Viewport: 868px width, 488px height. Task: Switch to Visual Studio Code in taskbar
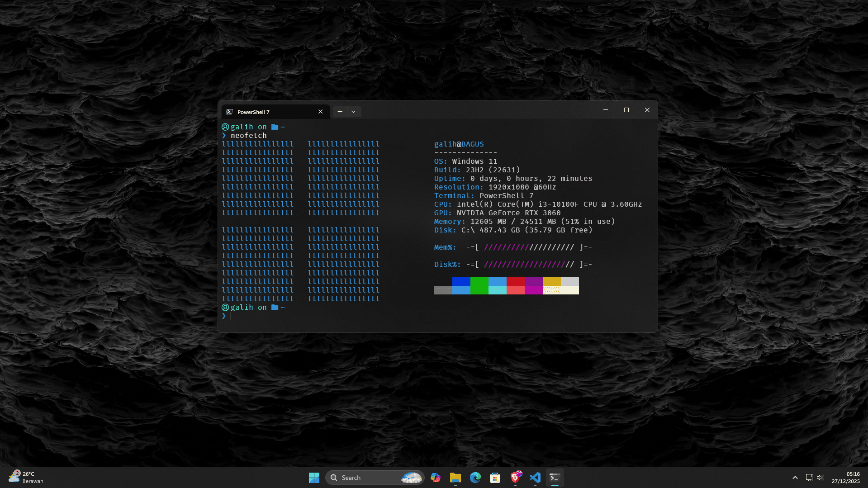click(x=535, y=478)
